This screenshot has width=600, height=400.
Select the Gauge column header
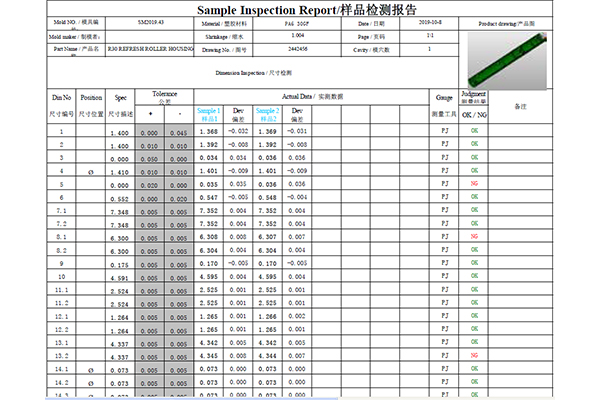click(x=444, y=98)
